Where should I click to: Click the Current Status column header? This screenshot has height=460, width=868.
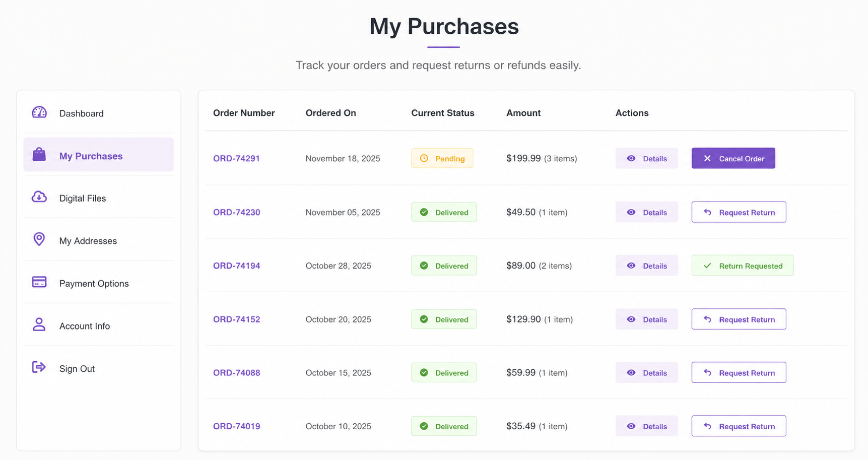(443, 113)
